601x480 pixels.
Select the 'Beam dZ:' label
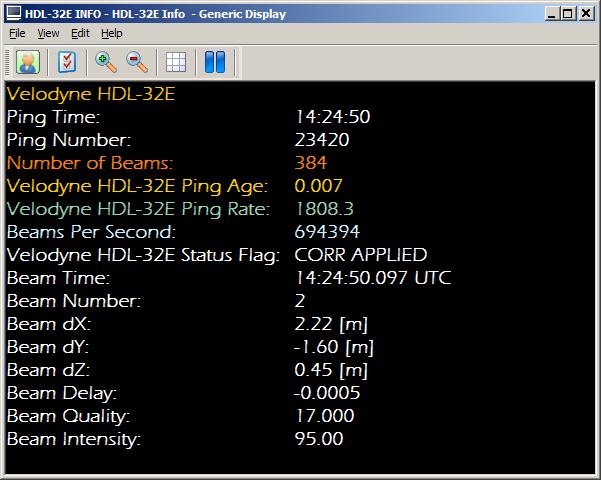48,370
